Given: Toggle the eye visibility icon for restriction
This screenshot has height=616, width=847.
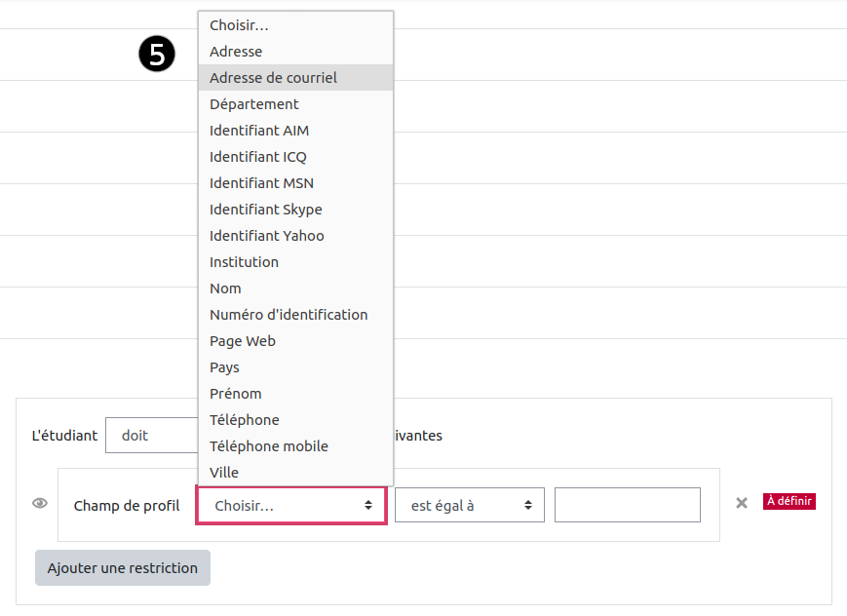Looking at the screenshot, I should [40, 503].
